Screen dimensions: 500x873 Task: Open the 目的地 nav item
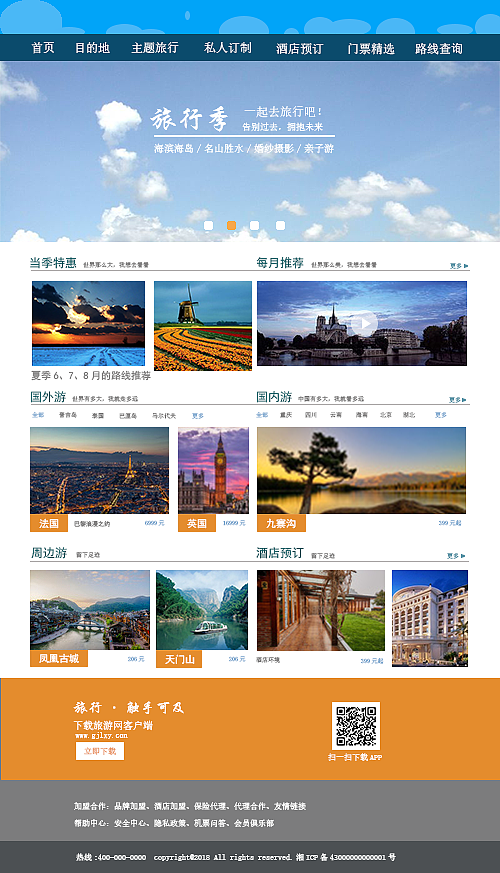tap(92, 48)
